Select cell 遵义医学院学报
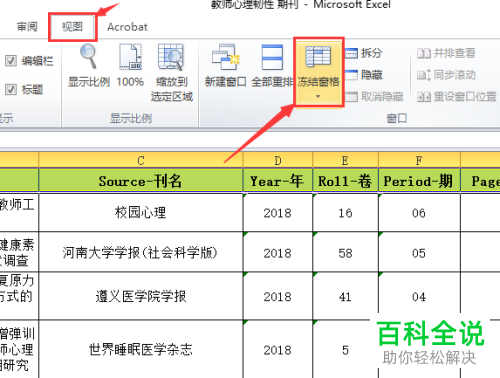 click(141, 296)
